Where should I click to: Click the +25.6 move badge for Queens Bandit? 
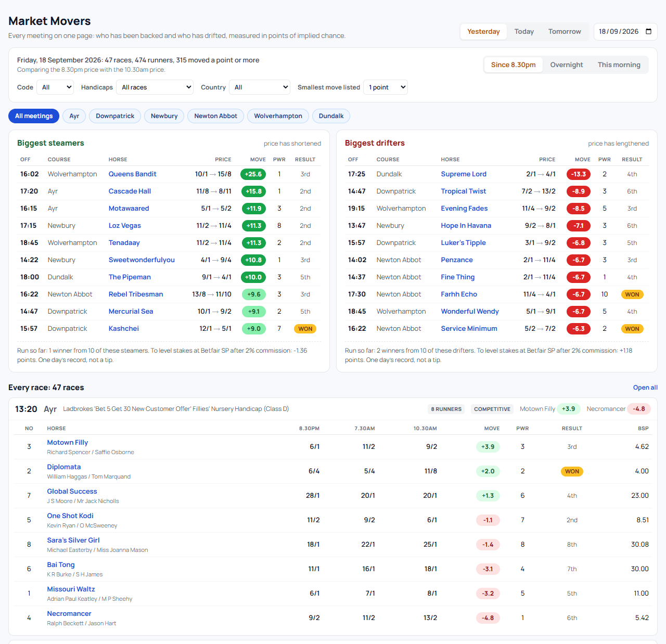(253, 174)
